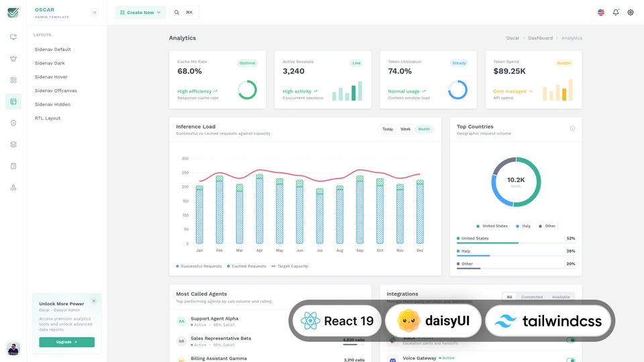Close the Unlock More Power card
The image size is (644, 362).
click(94, 301)
